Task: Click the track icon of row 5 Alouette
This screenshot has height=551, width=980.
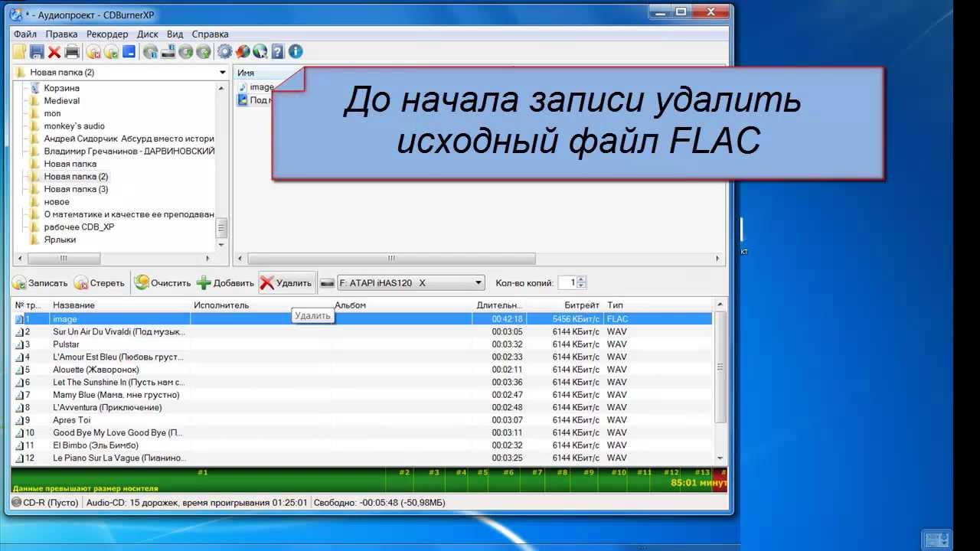Action: pos(19,370)
